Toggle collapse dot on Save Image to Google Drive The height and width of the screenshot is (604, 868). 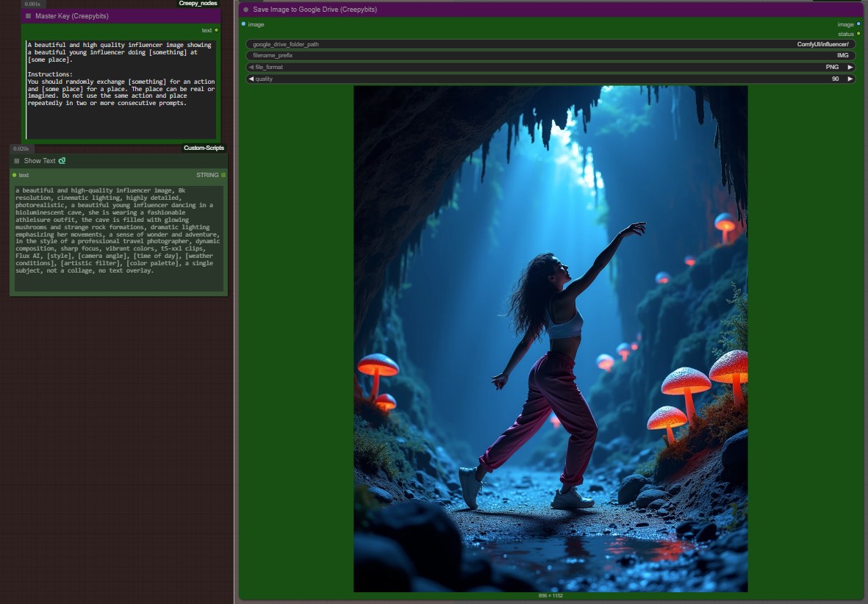click(246, 10)
